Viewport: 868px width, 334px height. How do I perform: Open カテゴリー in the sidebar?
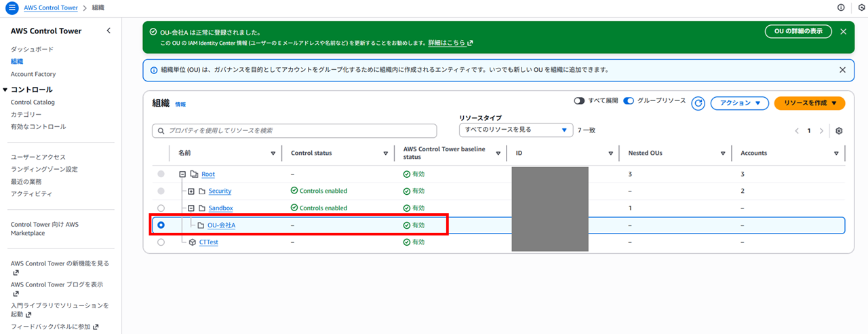tap(26, 115)
